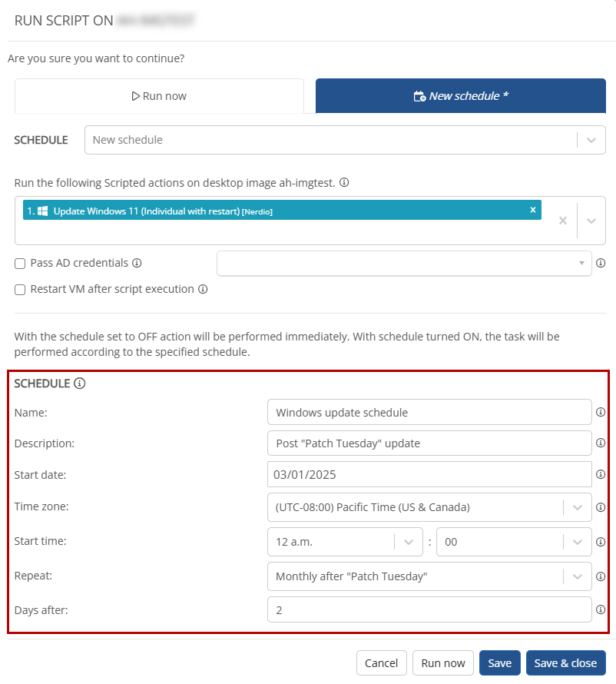Open the Start time hour dropdown showing 12 a.m.
Image resolution: width=616 pixels, height=684 pixels.
click(x=409, y=542)
